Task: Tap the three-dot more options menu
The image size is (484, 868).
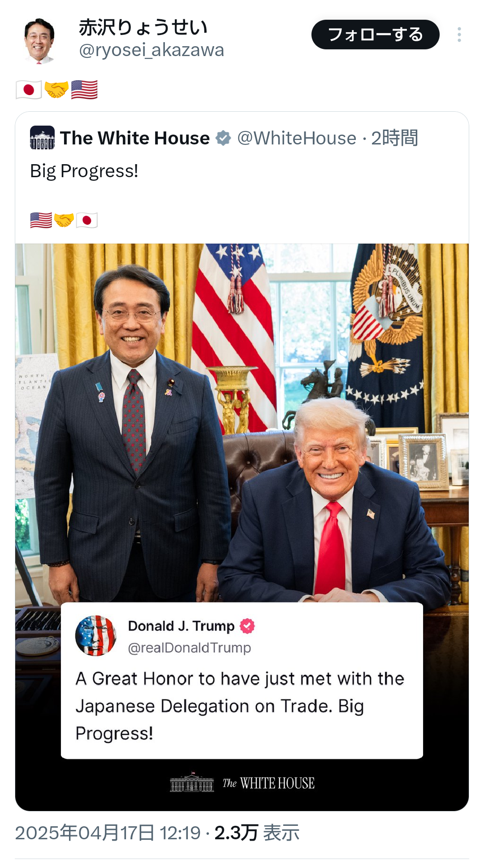Action: click(459, 35)
